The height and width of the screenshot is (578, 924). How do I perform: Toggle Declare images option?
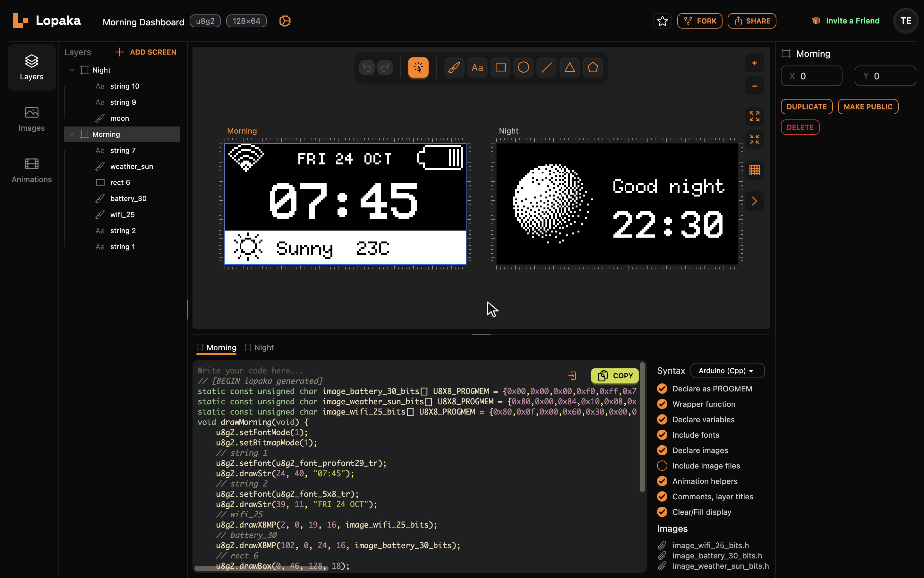[x=662, y=450]
